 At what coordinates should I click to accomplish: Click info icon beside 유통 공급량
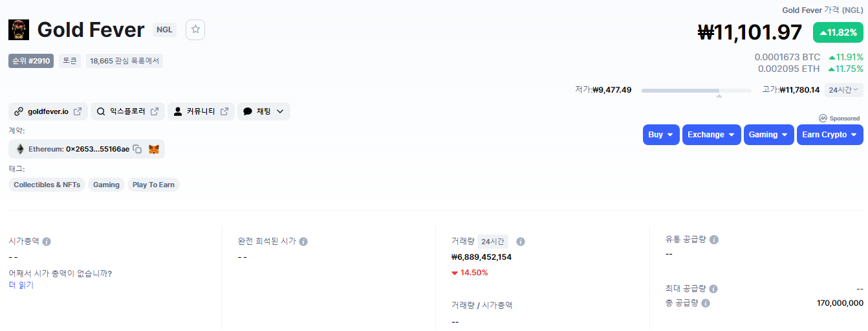[x=714, y=240]
